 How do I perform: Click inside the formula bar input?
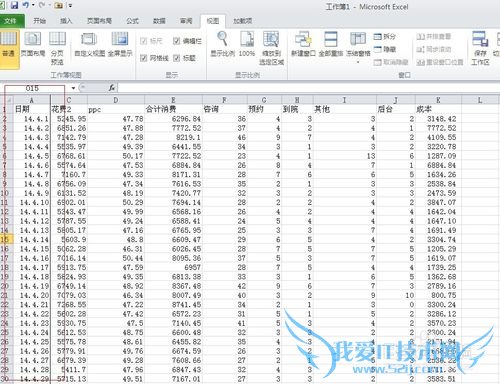[308, 88]
